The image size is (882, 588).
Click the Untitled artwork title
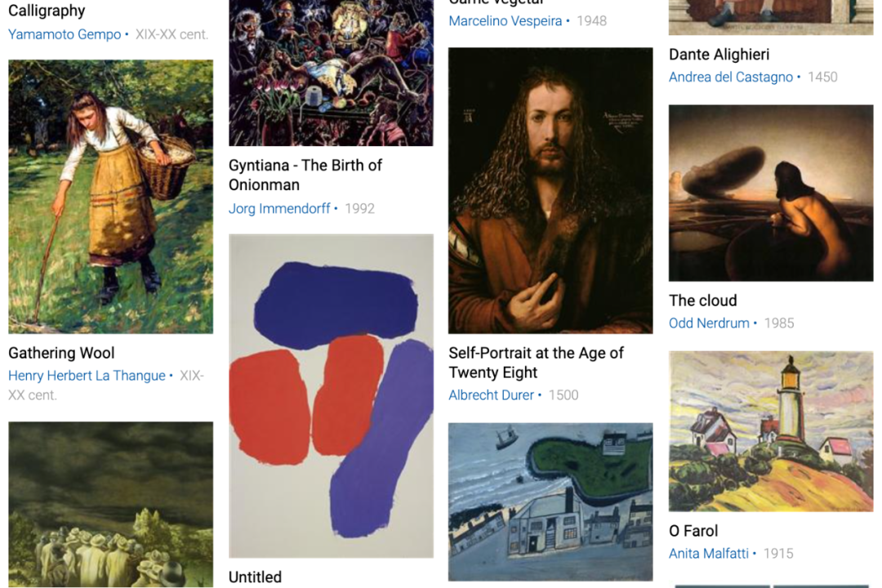(255, 577)
